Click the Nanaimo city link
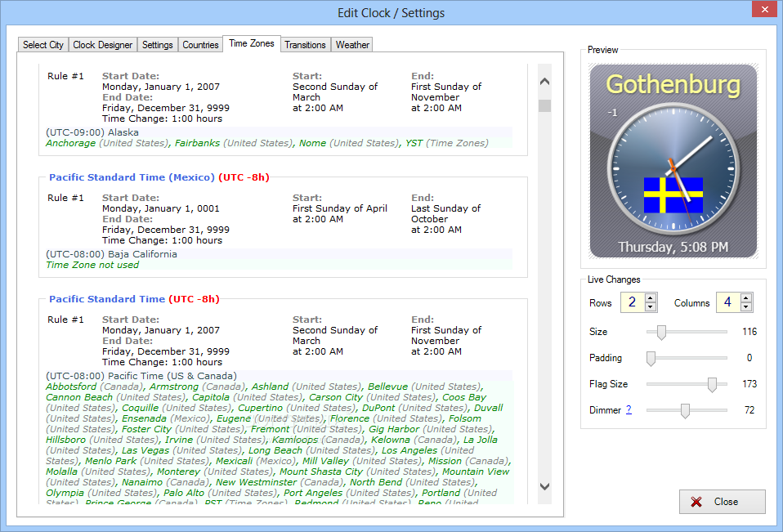783x532 pixels. tap(142, 482)
